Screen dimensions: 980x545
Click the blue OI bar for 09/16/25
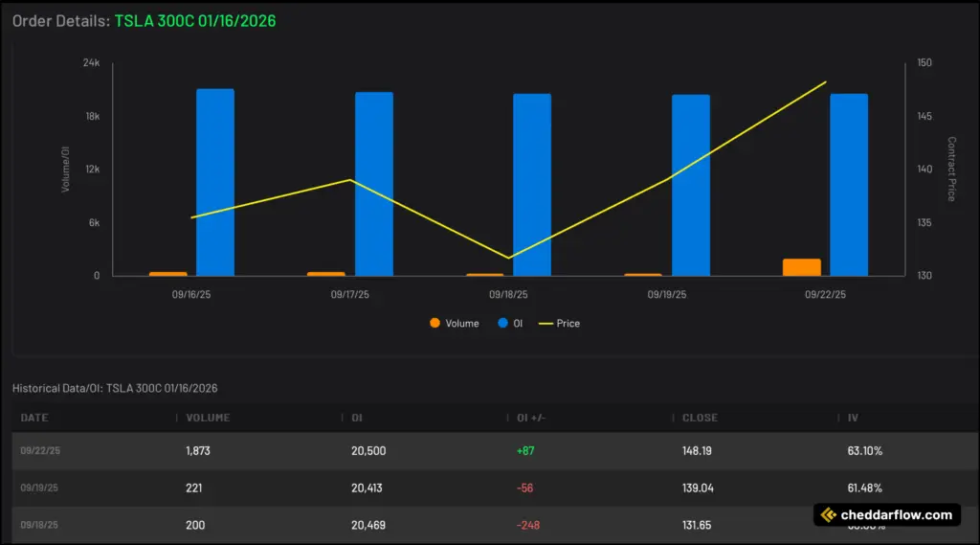click(x=215, y=182)
